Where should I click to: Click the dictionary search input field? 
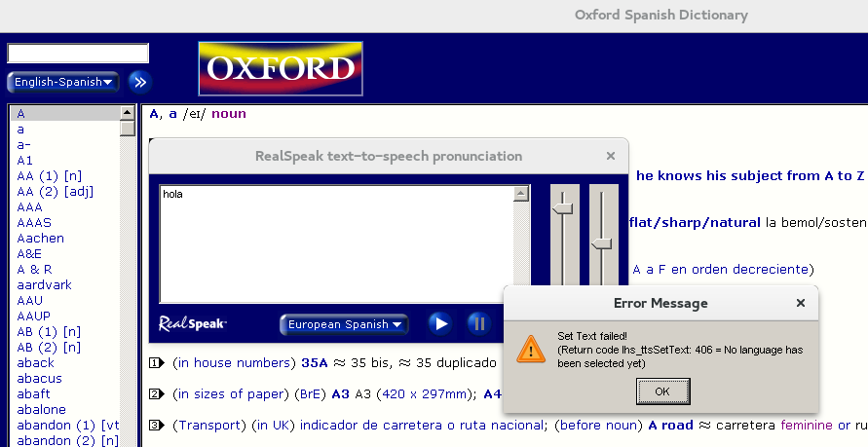(x=78, y=54)
